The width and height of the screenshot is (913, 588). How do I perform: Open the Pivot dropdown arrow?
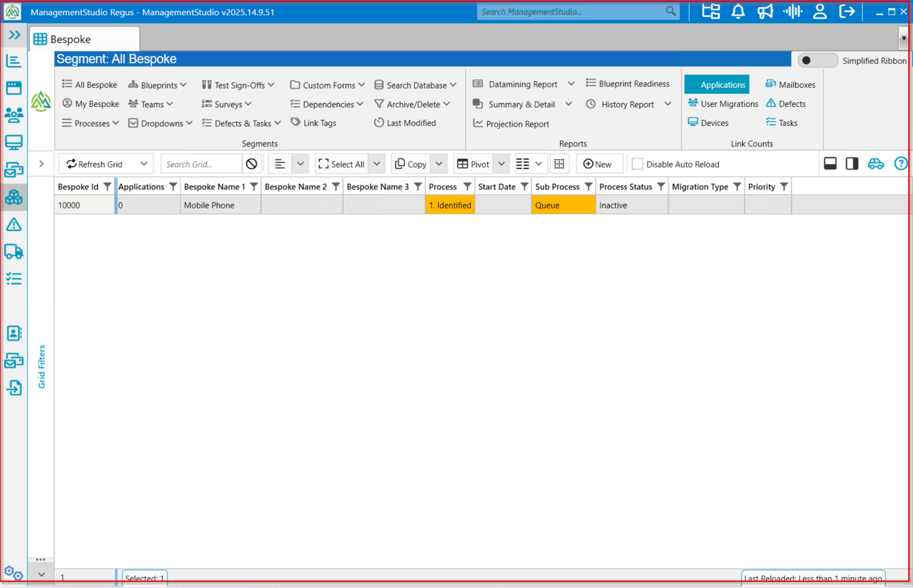[x=501, y=164]
